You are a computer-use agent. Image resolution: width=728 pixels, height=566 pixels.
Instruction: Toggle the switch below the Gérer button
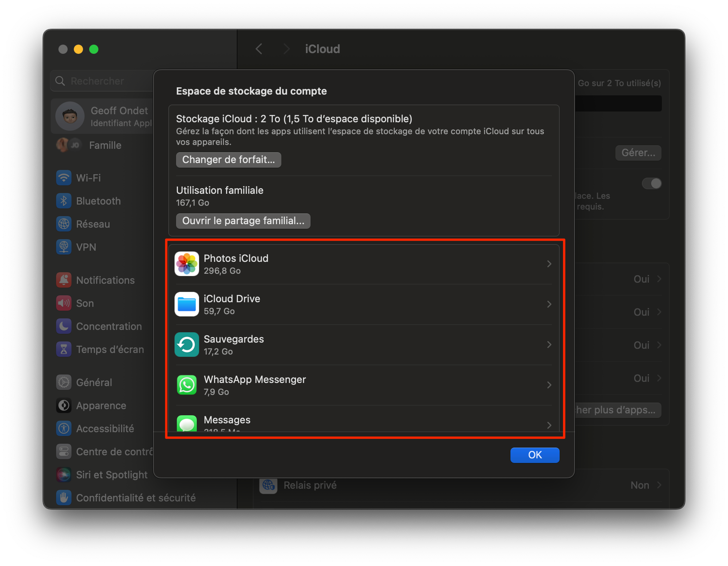[652, 184]
